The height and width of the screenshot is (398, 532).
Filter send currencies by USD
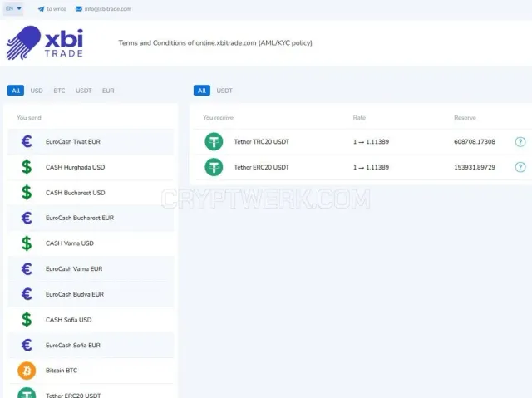[x=37, y=91]
